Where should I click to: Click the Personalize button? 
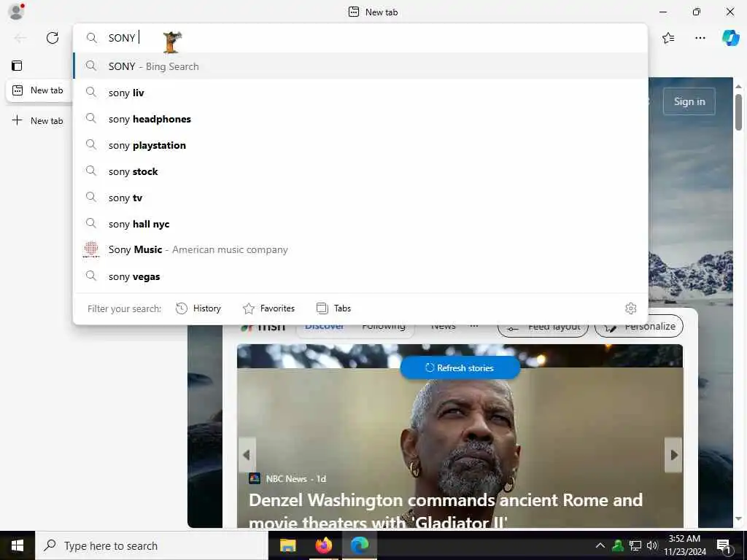[x=639, y=327]
